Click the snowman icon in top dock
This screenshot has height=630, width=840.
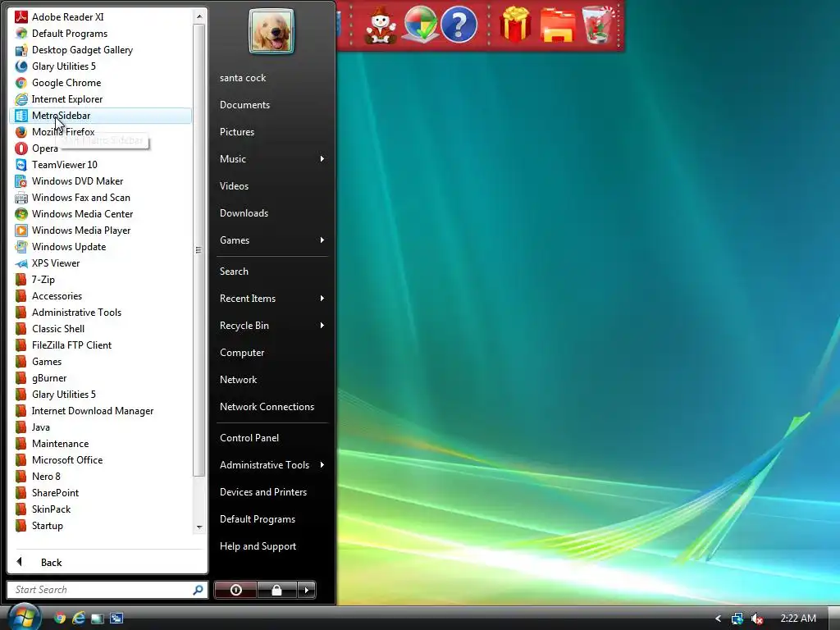pos(381,25)
